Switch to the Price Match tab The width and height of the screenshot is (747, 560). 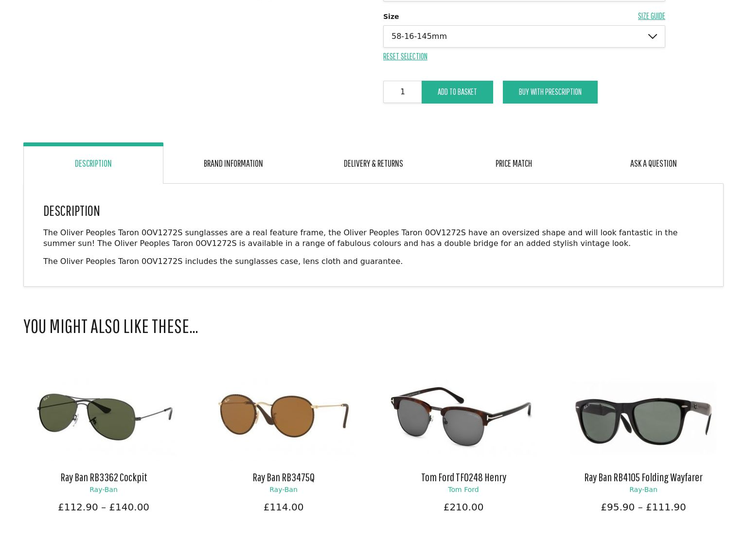click(514, 163)
